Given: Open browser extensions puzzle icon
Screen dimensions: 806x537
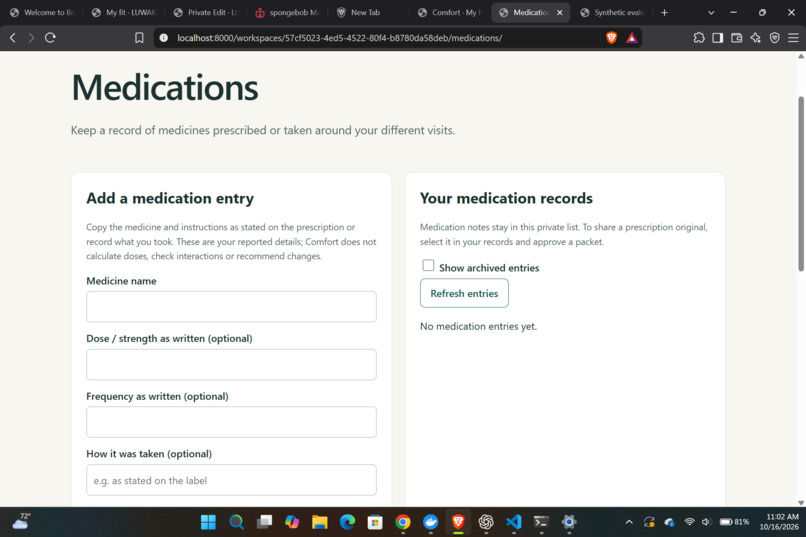Looking at the screenshot, I should point(699,38).
